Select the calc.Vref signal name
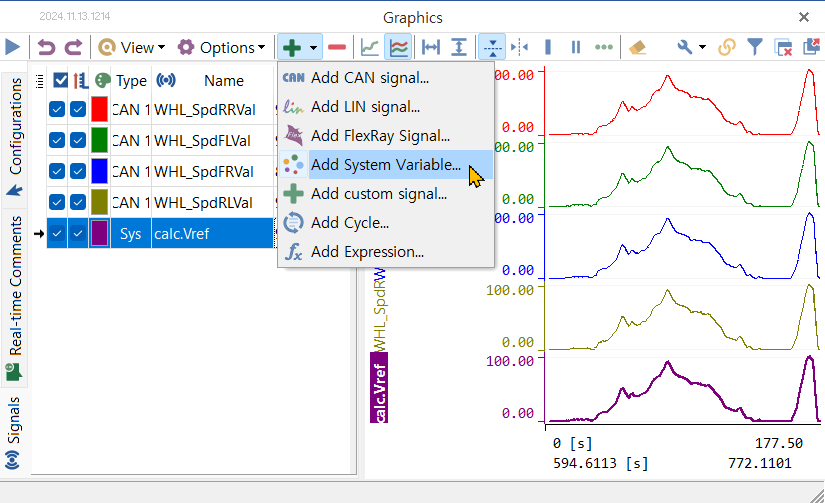The height and width of the screenshot is (503, 825). [182, 234]
